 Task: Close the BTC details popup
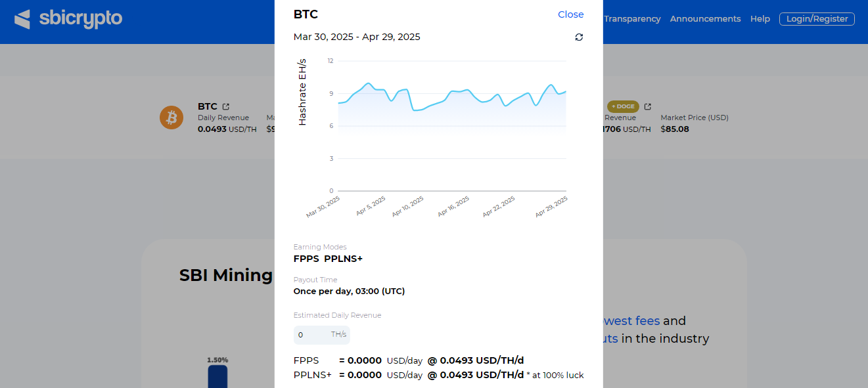pyautogui.click(x=570, y=14)
